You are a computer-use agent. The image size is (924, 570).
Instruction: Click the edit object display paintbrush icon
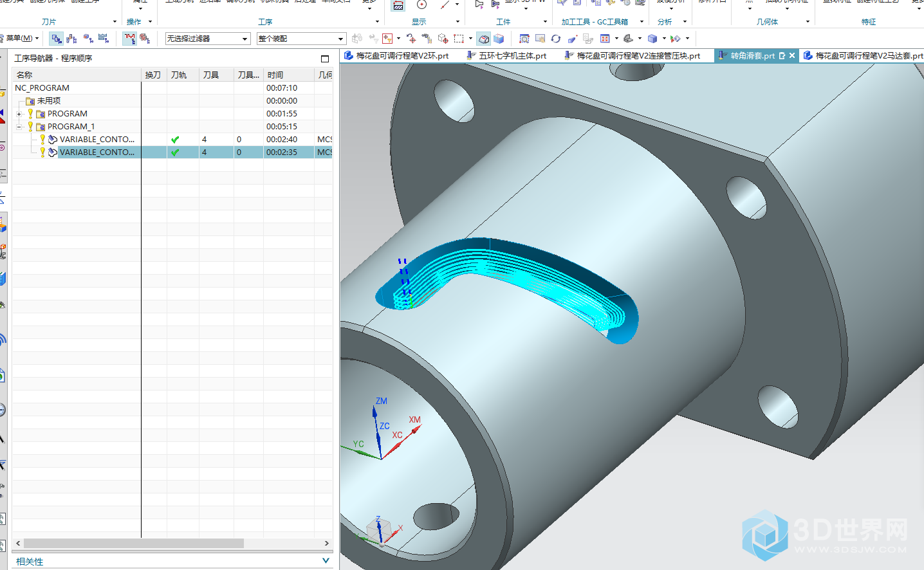click(573, 39)
